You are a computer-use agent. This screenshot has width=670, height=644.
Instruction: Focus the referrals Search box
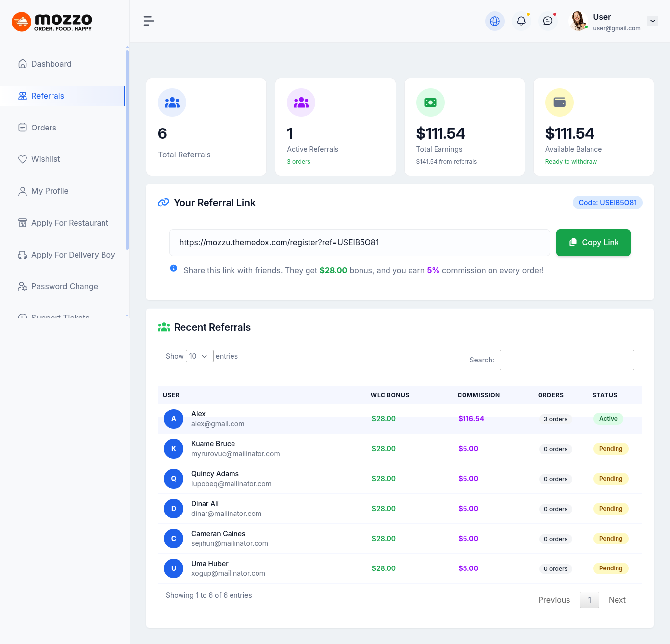point(567,360)
